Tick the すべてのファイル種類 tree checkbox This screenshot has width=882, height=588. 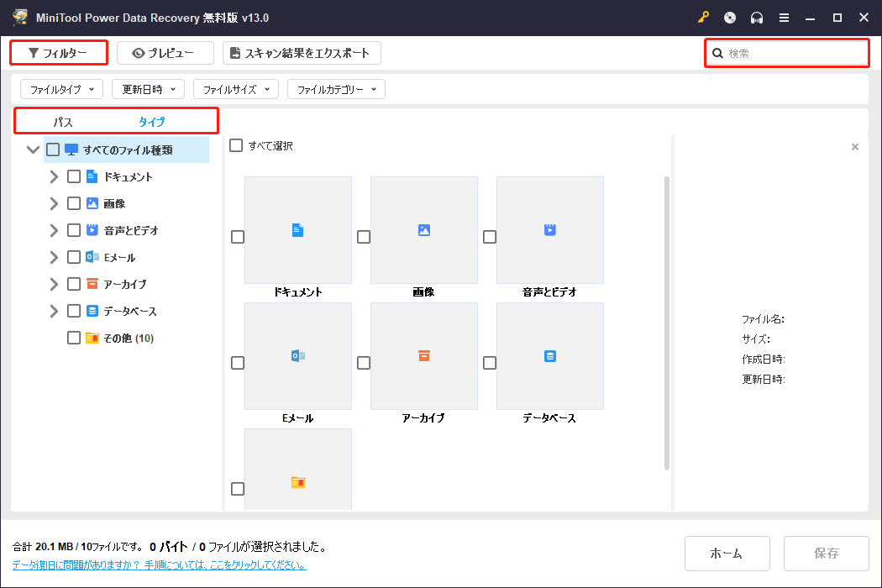53,150
